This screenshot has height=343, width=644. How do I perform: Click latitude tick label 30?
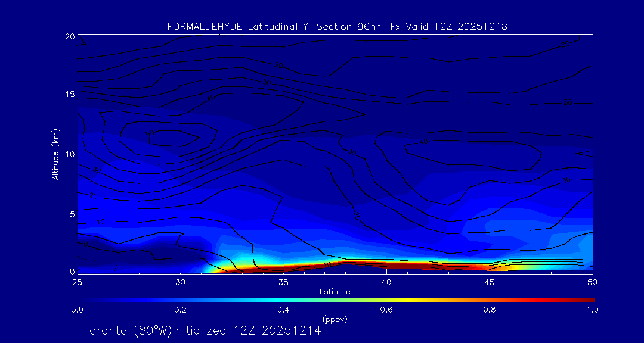(x=180, y=281)
